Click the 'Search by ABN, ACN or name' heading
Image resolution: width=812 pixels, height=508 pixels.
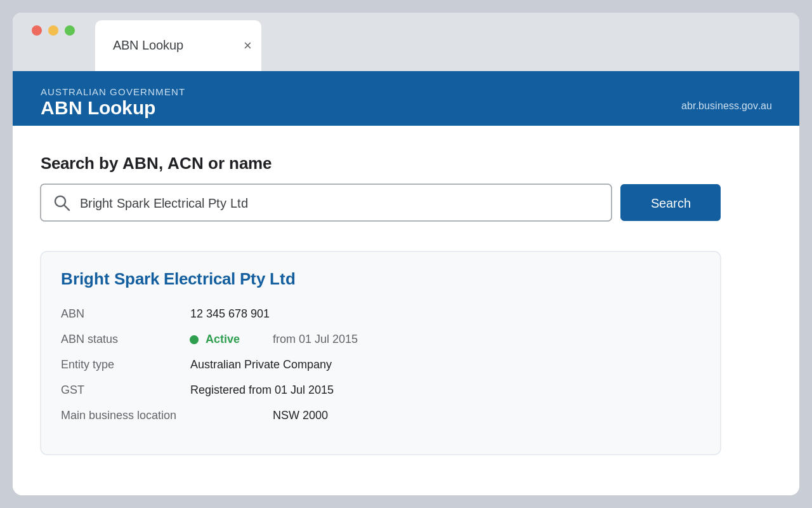coord(156,163)
